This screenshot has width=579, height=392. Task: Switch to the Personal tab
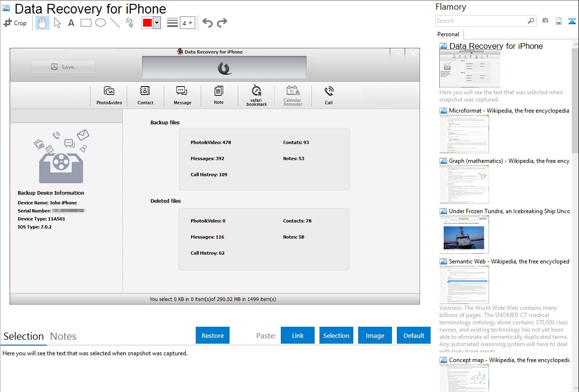pyautogui.click(x=449, y=34)
